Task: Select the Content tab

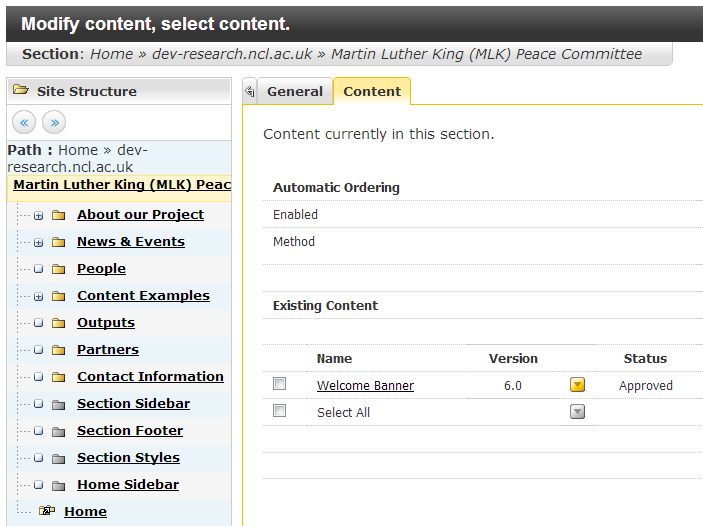Action: tap(372, 91)
